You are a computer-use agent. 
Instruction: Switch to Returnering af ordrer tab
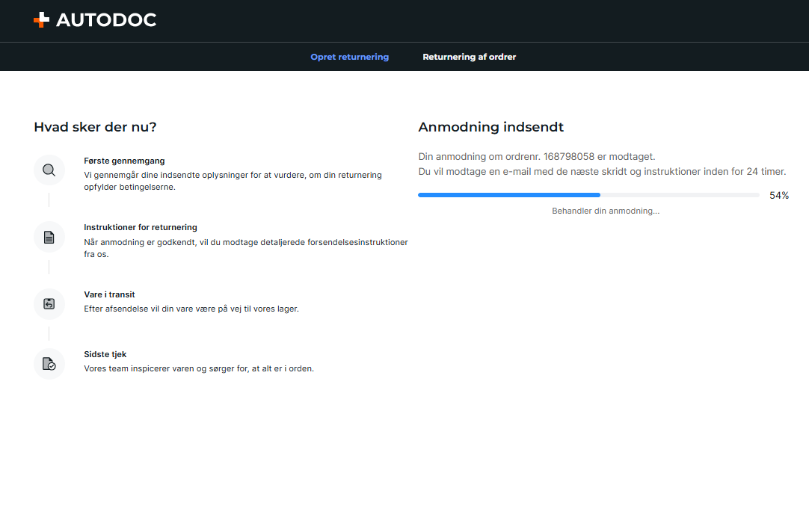coord(469,57)
